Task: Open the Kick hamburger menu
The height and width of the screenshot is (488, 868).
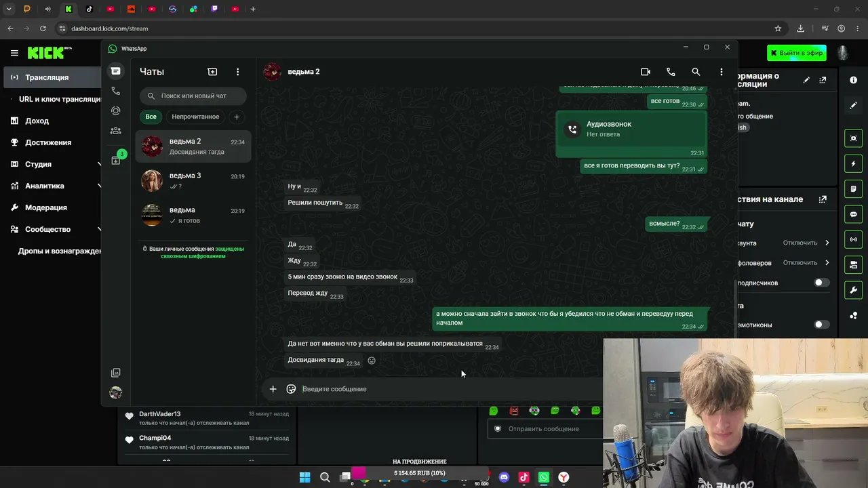Action: pos(14,53)
